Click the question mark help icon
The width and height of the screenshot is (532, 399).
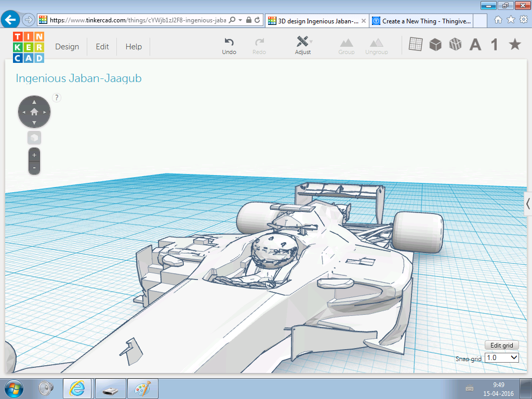tap(57, 98)
